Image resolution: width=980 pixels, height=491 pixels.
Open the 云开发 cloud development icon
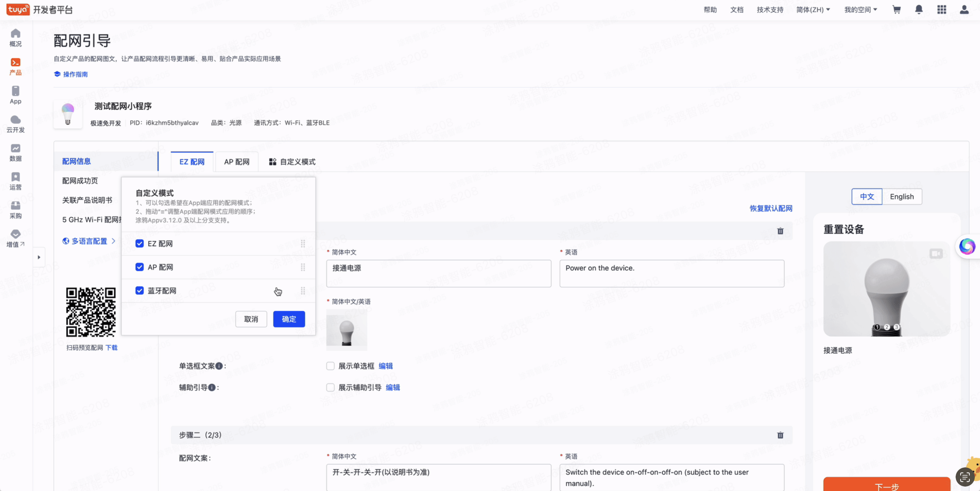(16, 124)
